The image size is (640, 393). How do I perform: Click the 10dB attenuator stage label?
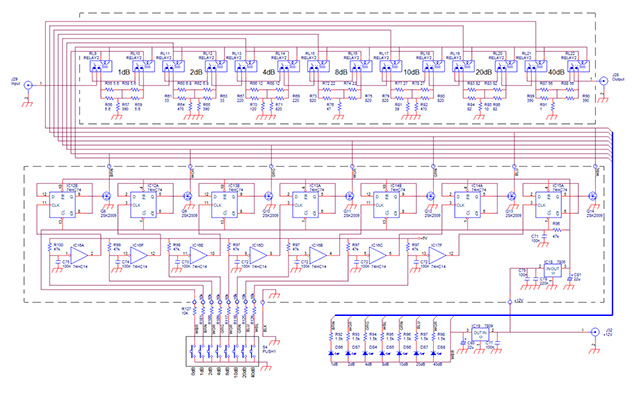pos(411,72)
